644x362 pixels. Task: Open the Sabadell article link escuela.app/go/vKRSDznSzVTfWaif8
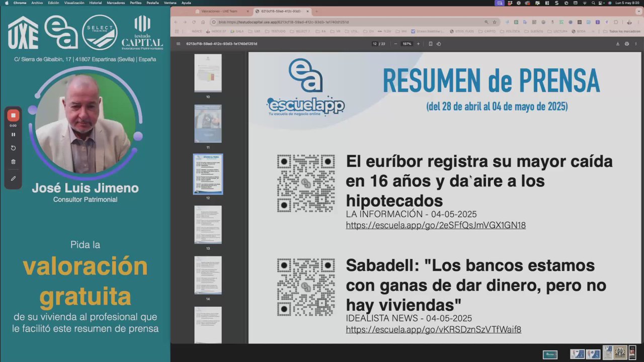point(433,330)
